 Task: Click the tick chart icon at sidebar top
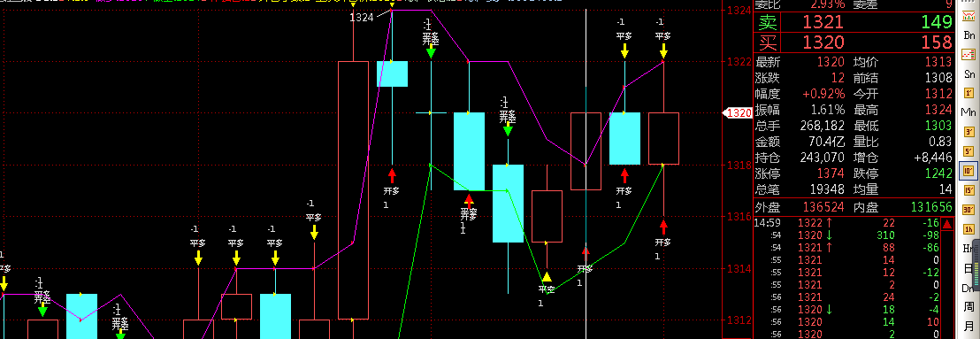pyautogui.click(x=969, y=16)
